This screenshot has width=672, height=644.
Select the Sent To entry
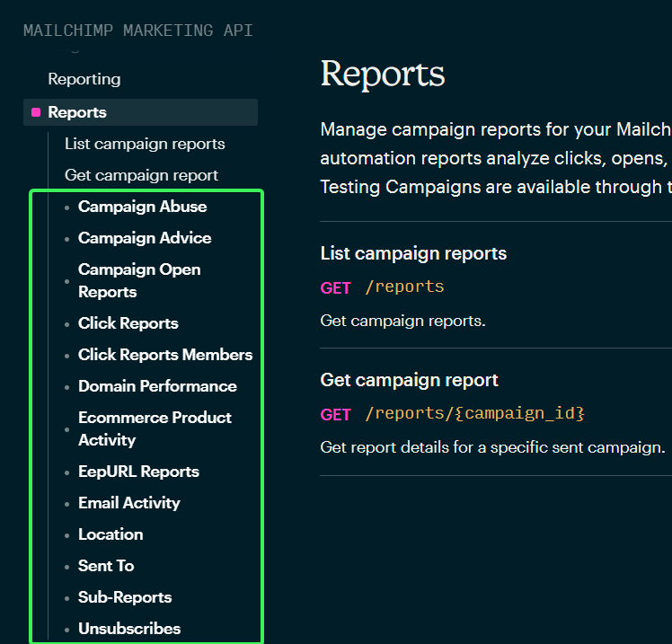[x=106, y=566]
